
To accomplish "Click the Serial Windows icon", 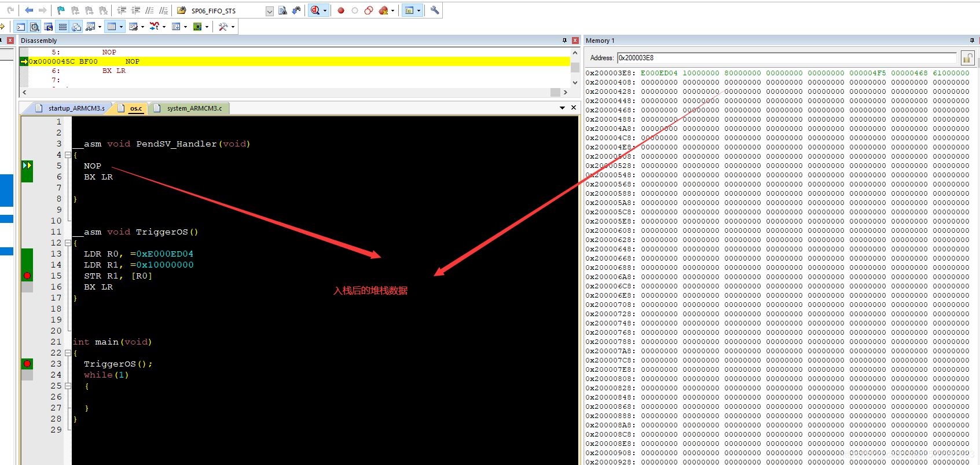I will [133, 27].
